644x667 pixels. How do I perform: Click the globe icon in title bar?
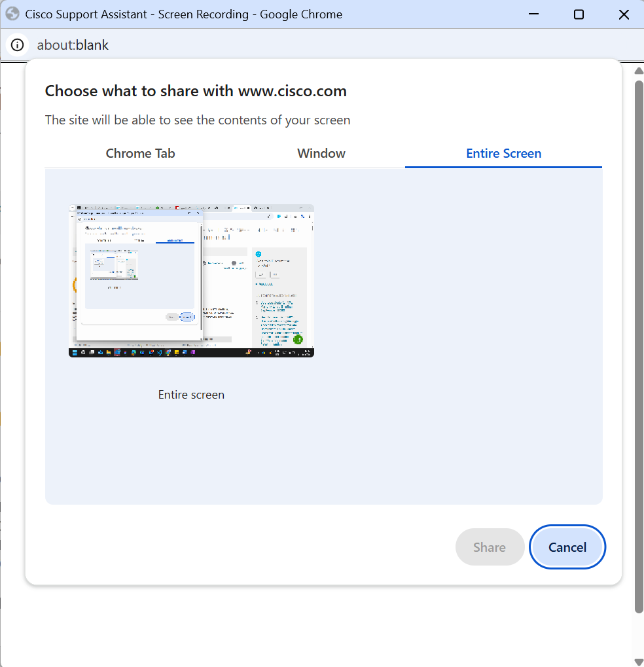[x=12, y=14]
